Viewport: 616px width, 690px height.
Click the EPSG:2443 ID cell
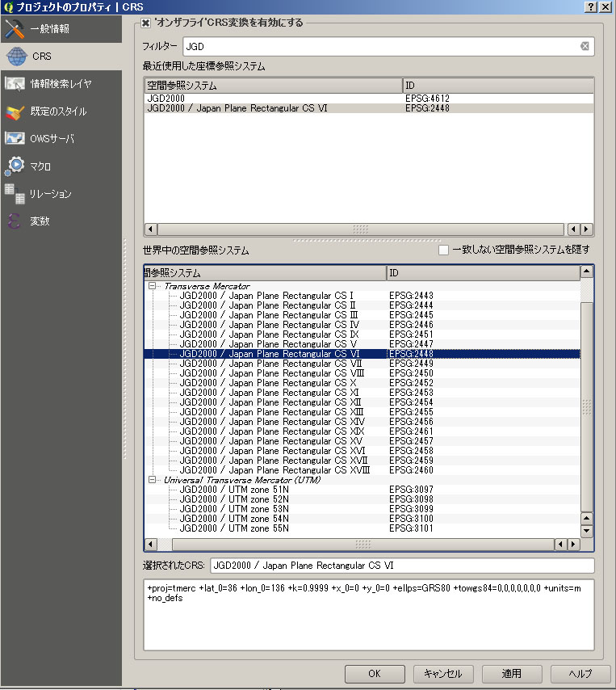pos(411,296)
